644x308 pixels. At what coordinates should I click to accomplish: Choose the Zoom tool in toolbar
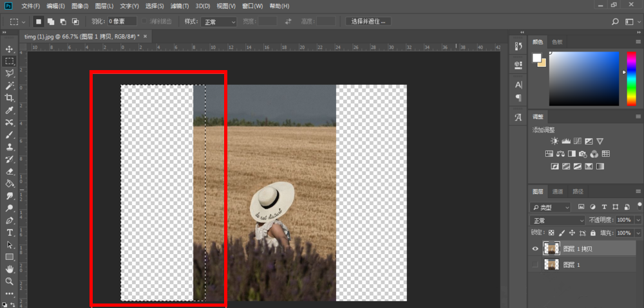tap(9, 281)
